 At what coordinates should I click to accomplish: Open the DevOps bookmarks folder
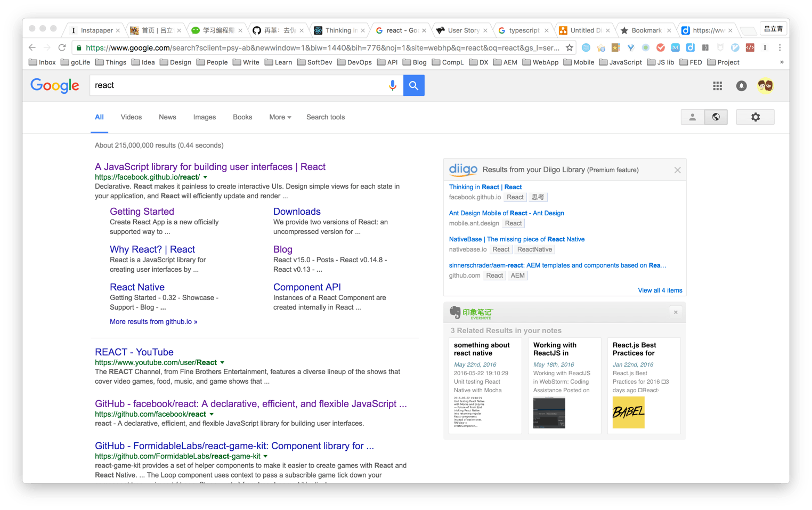click(x=354, y=62)
